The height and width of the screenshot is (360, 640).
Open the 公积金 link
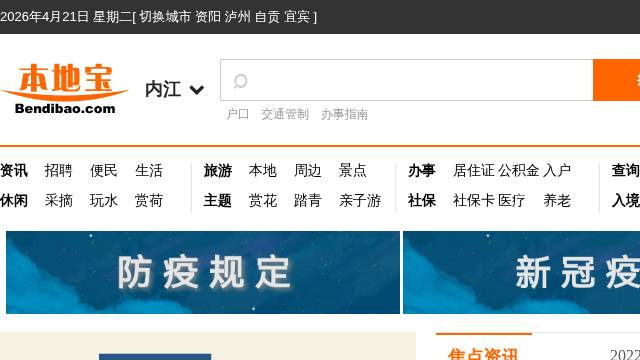coord(519,170)
